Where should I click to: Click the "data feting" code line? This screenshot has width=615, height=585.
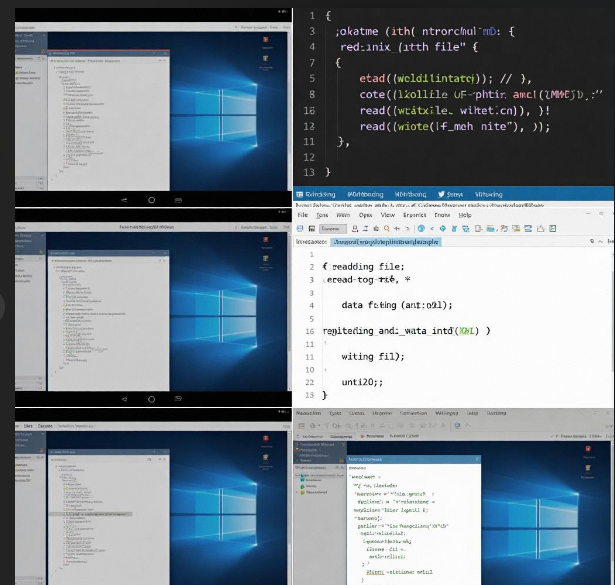(x=397, y=305)
